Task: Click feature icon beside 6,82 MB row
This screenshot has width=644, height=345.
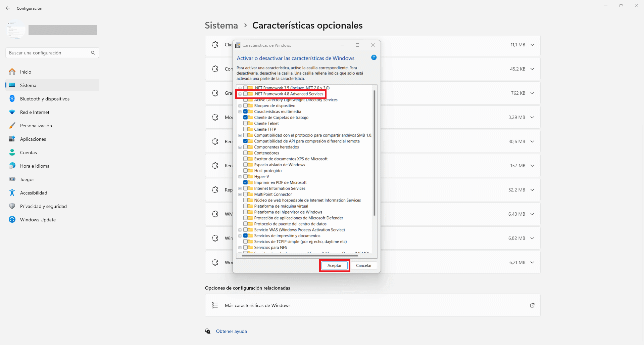Action: (215, 238)
